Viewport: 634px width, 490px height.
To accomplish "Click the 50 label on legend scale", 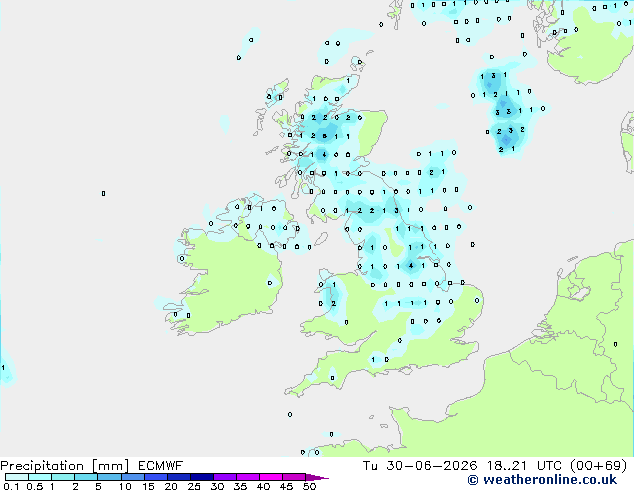I will (309, 486).
